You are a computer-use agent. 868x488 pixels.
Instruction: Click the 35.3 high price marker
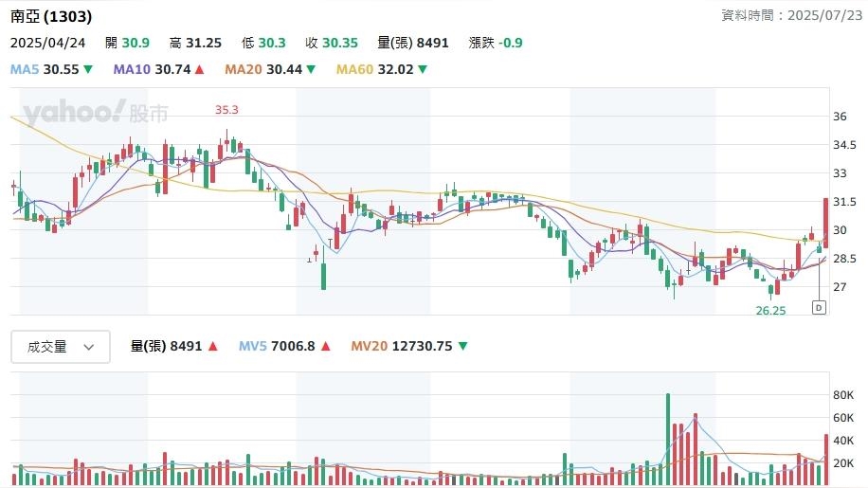point(226,110)
